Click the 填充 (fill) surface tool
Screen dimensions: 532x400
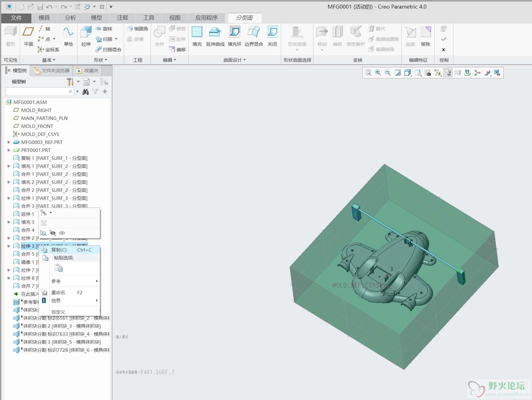click(x=197, y=36)
